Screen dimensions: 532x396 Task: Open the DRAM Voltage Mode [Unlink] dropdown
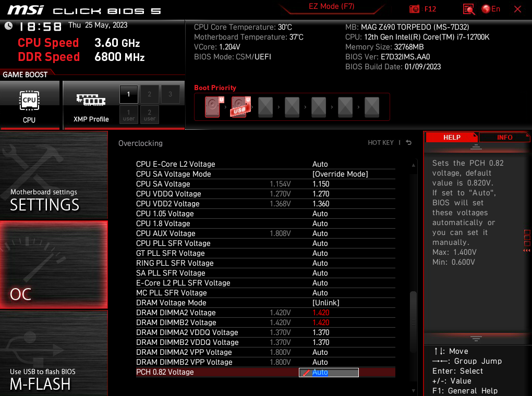325,303
